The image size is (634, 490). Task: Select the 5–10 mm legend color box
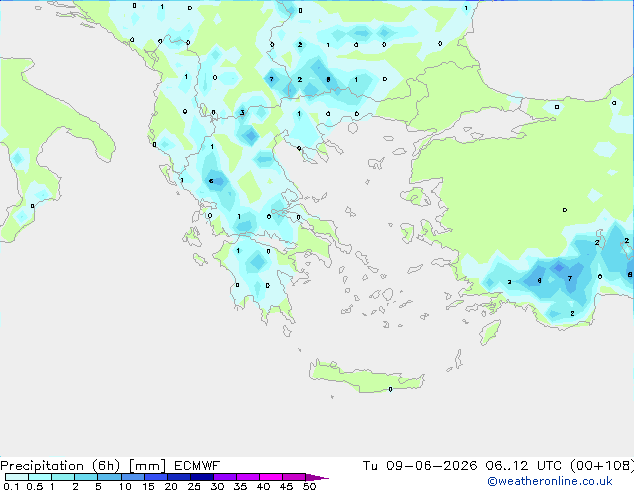tap(109, 477)
